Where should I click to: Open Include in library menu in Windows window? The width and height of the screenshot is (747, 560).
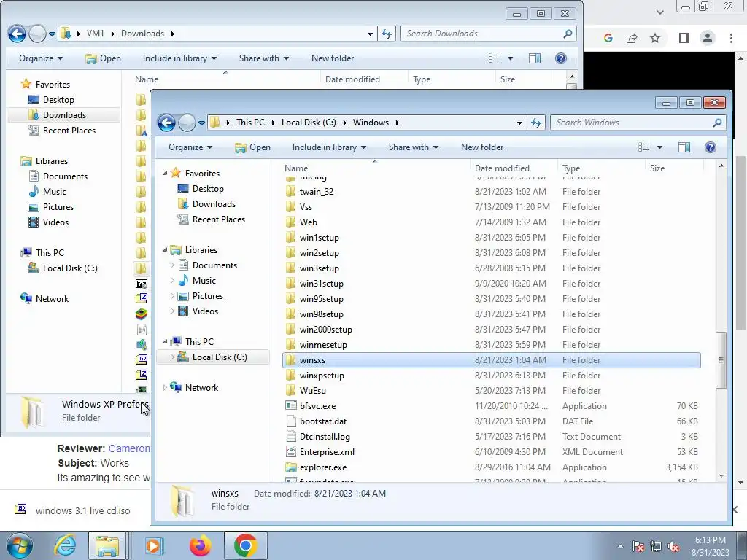(329, 147)
